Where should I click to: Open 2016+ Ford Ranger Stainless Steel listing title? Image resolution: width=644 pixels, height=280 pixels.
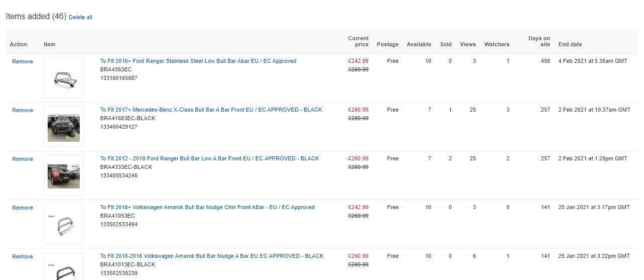pos(198,61)
